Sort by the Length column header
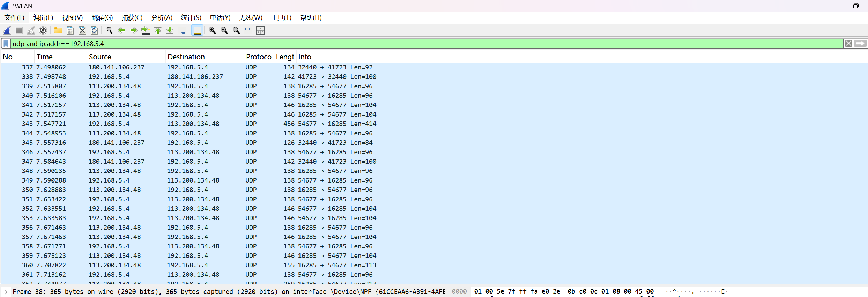This screenshot has height=297, width=868. point(285,57)
